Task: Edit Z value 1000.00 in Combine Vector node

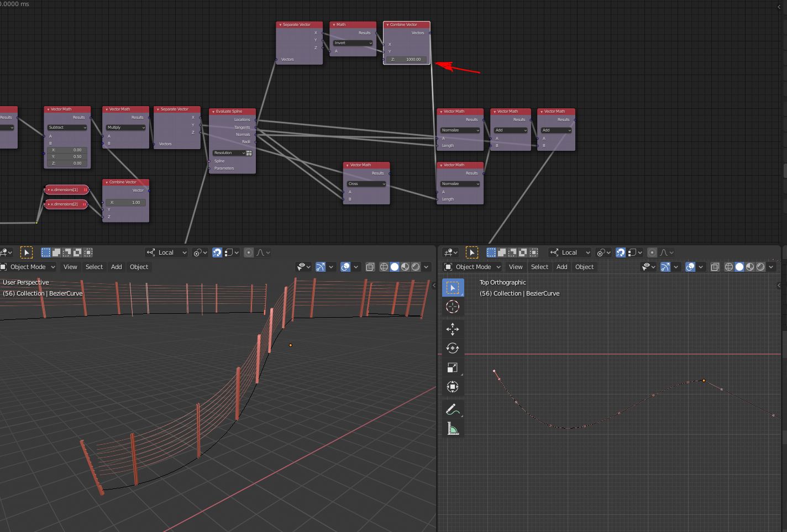Action: (407, 60)
